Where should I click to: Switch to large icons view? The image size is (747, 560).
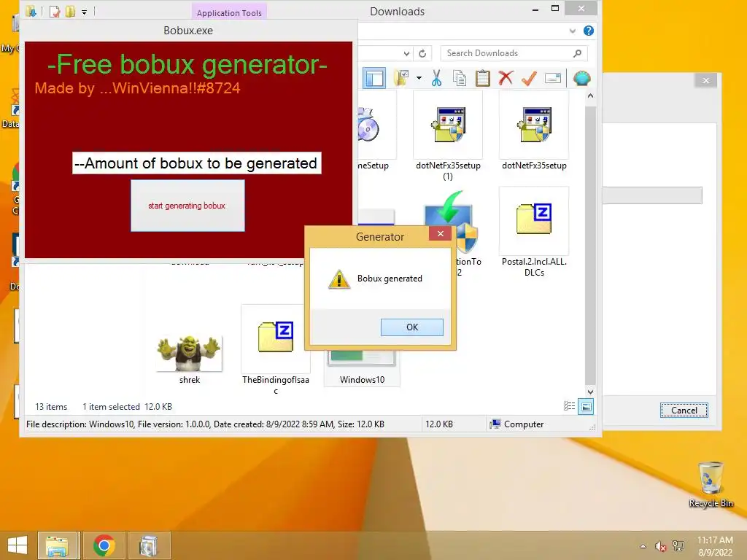click(x=586, y=407)
